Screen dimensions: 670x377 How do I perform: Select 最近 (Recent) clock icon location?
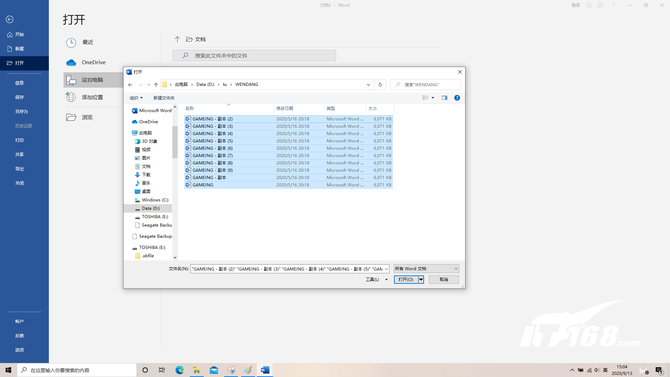tap(71, 42)
